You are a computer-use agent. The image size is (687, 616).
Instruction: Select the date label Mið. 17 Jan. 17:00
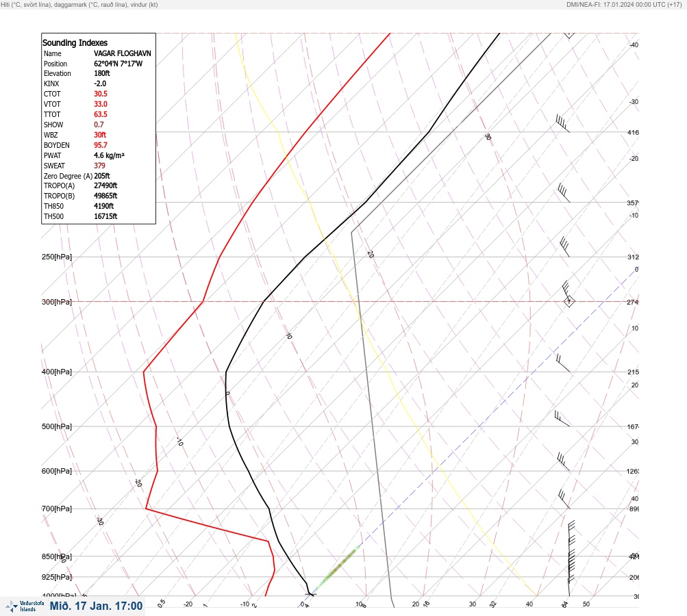[x=96, y=606]
